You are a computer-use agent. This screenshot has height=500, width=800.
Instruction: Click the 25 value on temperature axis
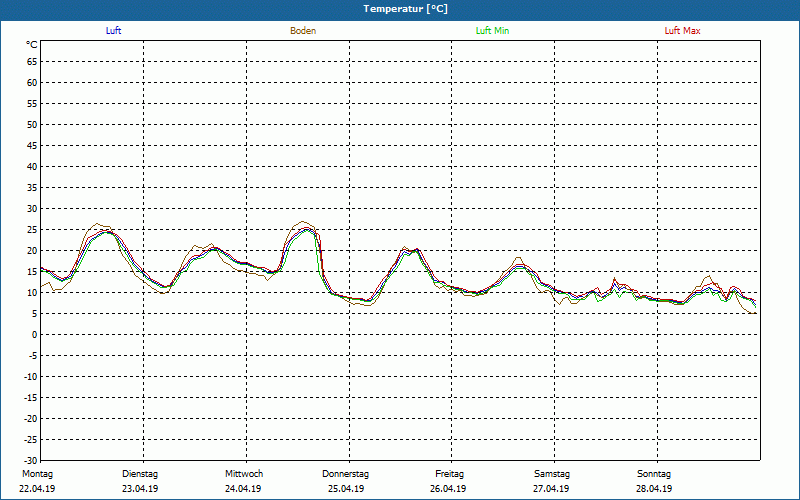32,230
